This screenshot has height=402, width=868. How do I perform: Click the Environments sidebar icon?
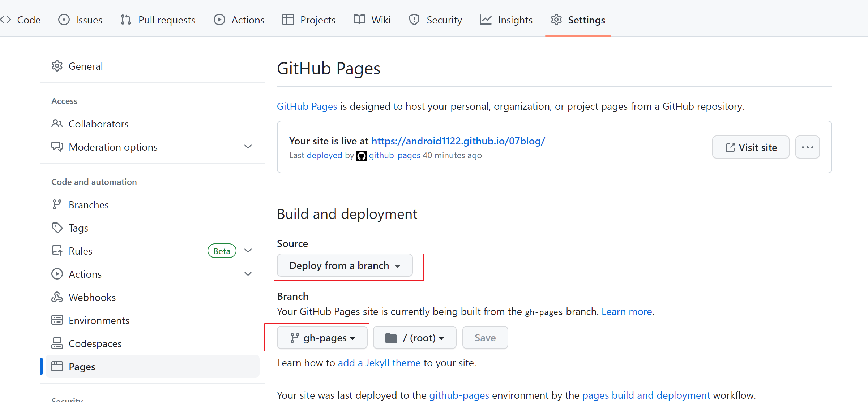57,320
